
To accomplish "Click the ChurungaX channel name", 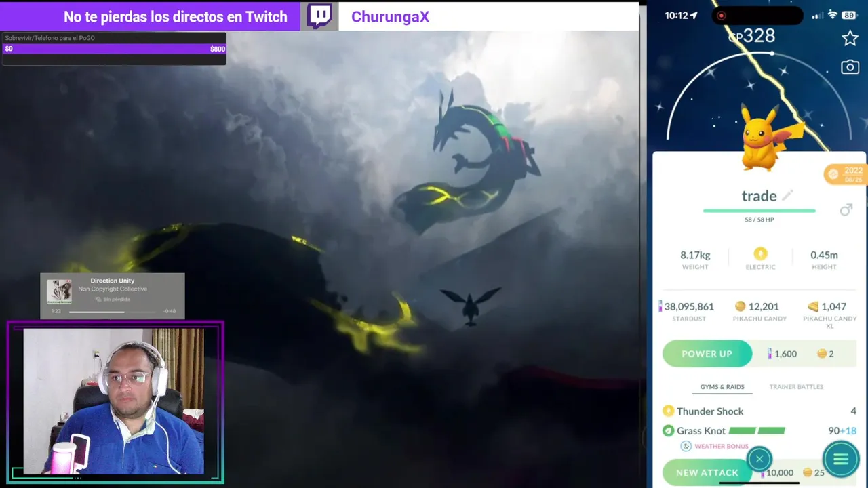I will pos(390,17).
